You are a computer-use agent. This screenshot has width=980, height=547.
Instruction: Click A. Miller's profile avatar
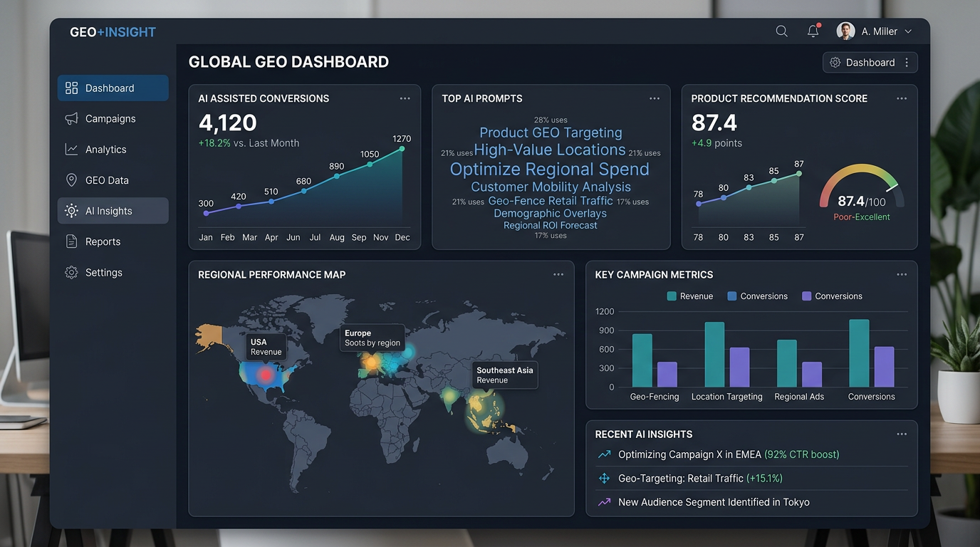pos(845,31)
